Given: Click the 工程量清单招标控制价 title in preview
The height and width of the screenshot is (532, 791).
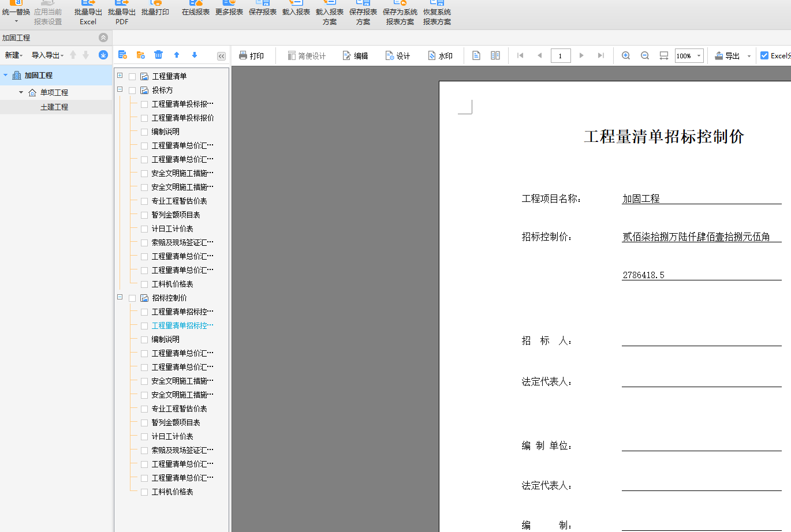Looking at the screenshot, I should (x=664, y=137).
